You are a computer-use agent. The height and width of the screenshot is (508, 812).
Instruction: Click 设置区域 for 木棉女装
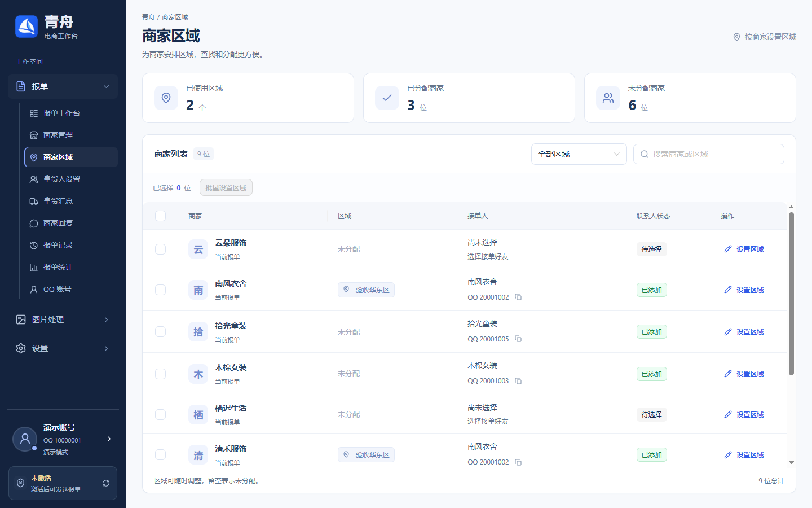pyautogui.click(x=744, y=374)
